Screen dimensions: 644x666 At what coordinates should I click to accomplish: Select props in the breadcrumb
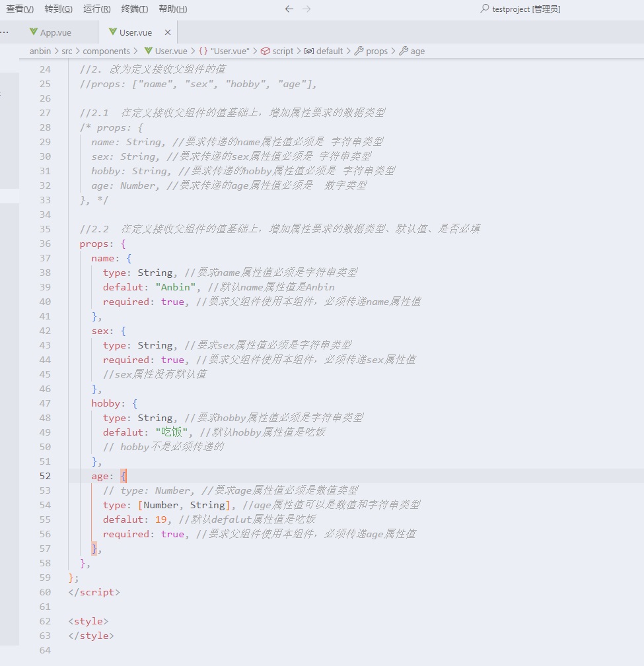pyautogui.click(x=376, y=51)
